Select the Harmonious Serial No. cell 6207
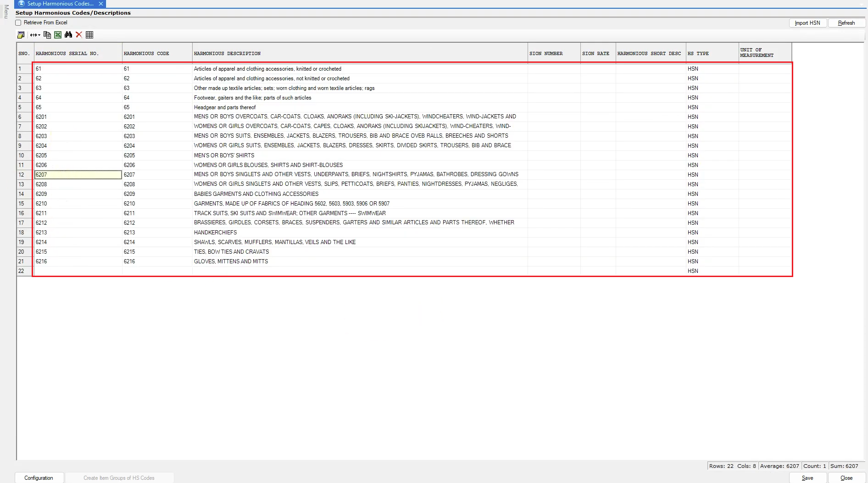This screenshot has height=483, width=868. tap(78, 175)
